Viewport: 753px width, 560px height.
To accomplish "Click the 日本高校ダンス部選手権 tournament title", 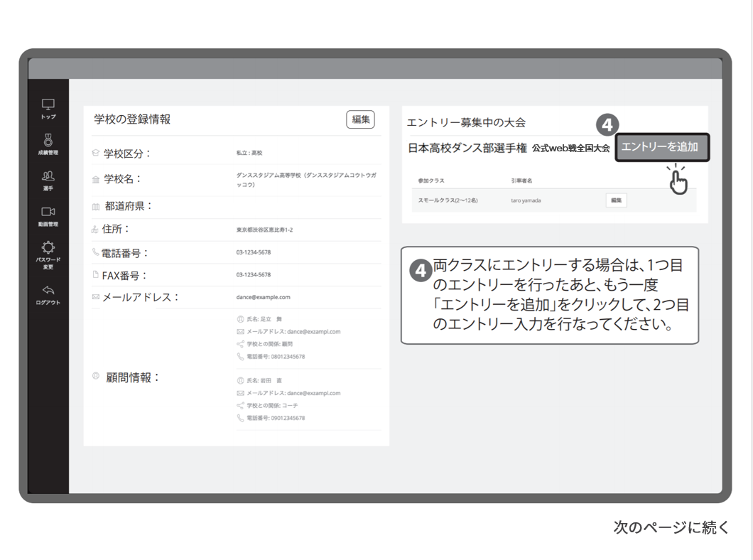I will (467, 148).
